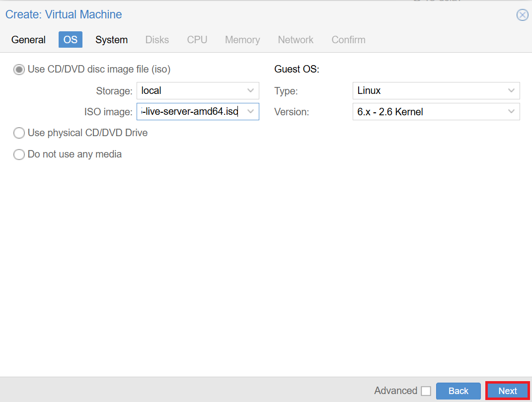Open the System tab
Viewport: 532px width, 402px height.
[111, 40]
